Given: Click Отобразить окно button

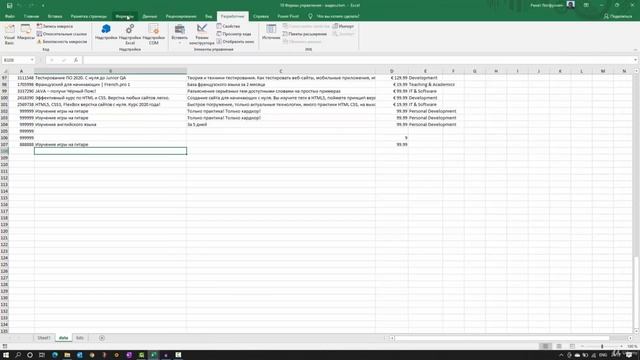Looking at the screenshot, I should click(236, 42).
